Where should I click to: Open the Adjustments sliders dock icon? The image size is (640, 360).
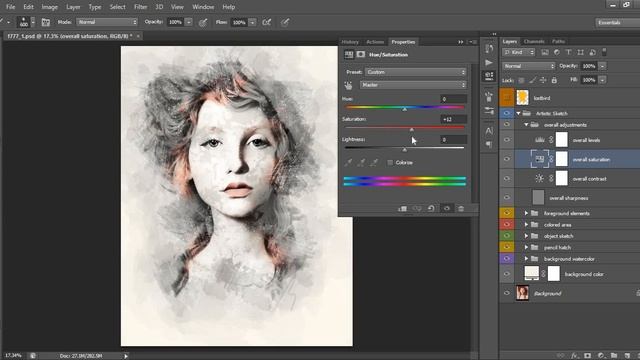[x=489, y=110]
